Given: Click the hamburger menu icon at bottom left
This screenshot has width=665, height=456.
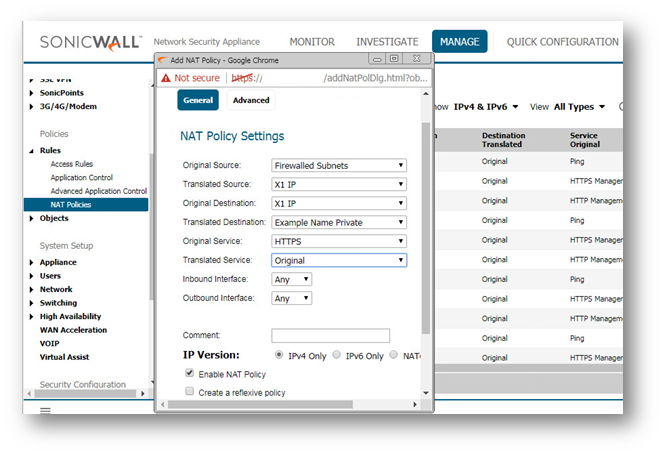Looking at the screenshot, I should [x=45, y=410].
